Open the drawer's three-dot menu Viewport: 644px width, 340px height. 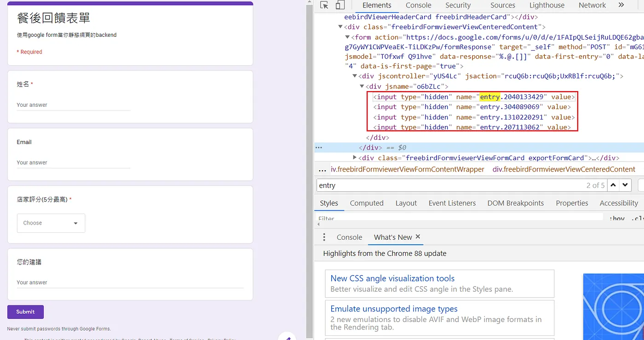pos(324,237)
